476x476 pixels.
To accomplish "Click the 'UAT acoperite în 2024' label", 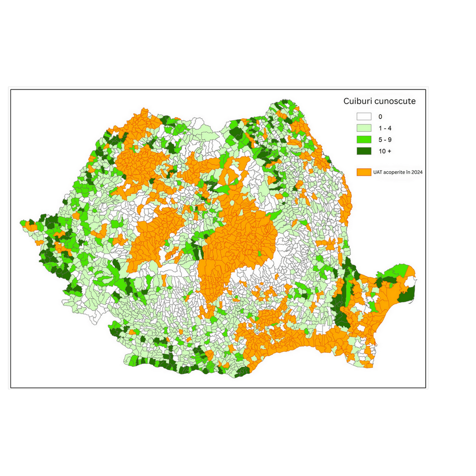I will 398,172.
